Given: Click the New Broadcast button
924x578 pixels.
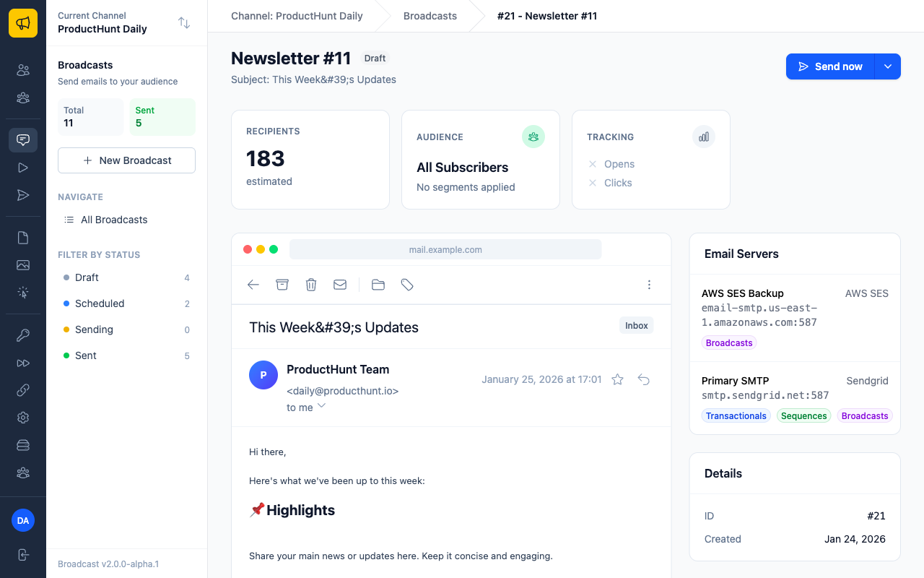Looking at the screenshot, I should [126, 160].
